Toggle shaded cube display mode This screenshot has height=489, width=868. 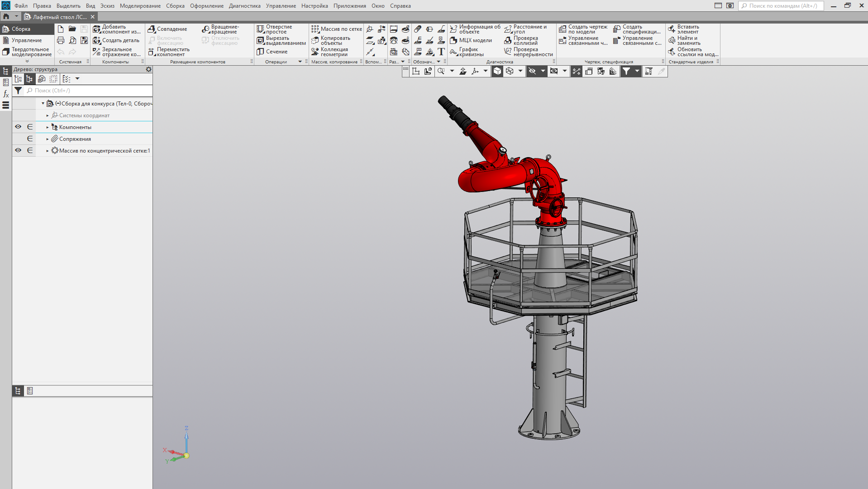(x=497, y=71)
